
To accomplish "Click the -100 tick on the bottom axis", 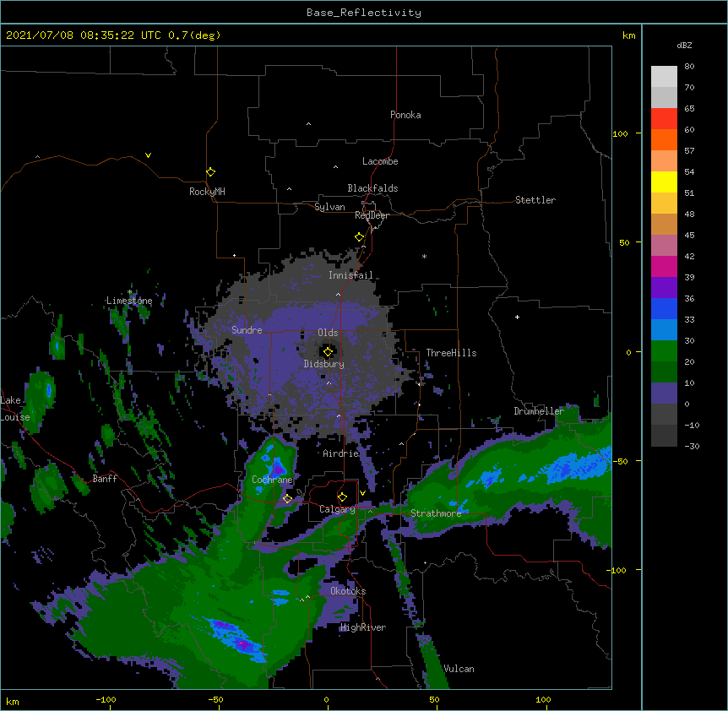I will point(106,699).
